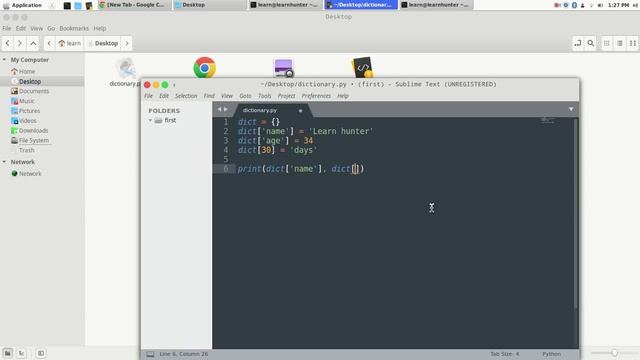Select the 'first' folder item

tap(170, 120)
